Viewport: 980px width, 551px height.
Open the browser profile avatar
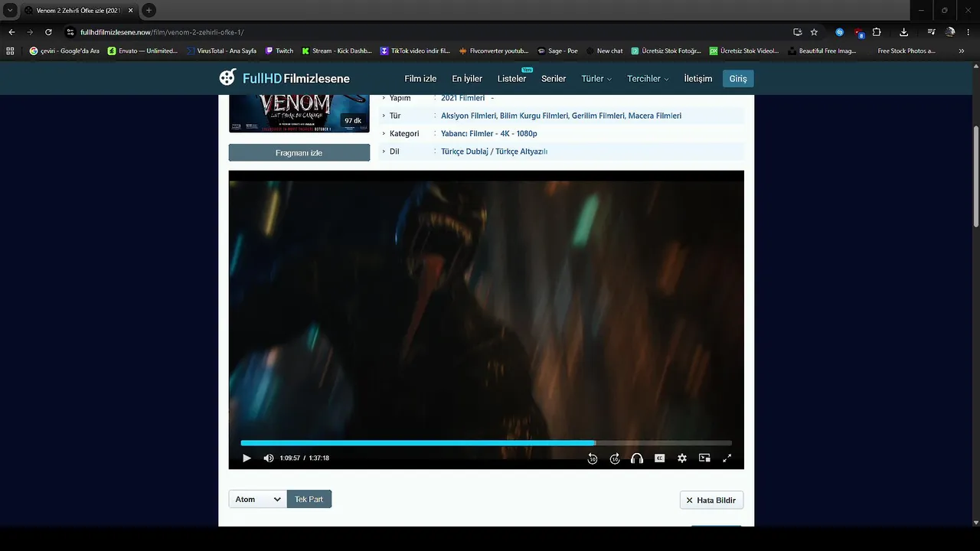click(950, 32)
